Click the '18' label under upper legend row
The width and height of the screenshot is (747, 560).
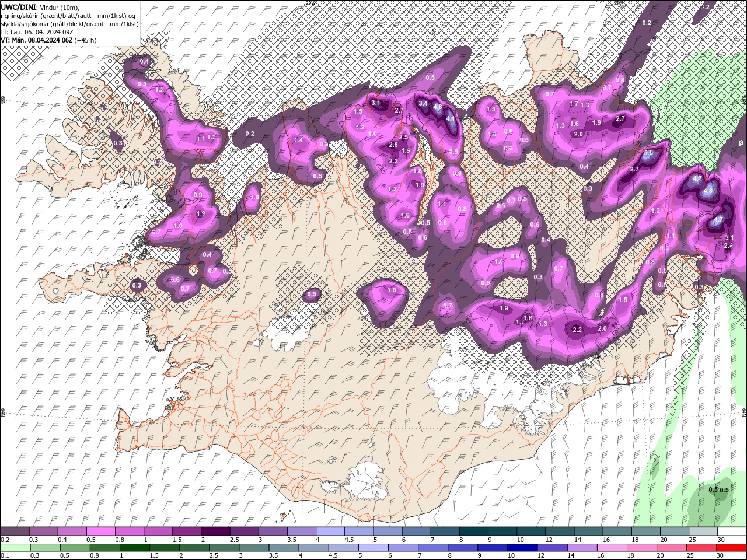[634, 540]
